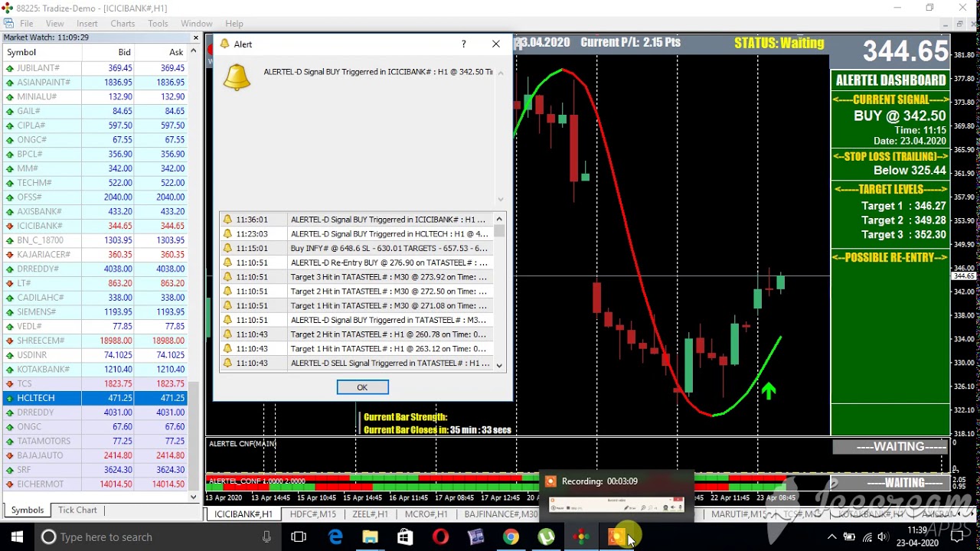Viewport: 980px width, 551px height.
Task: Select AXISBANK# symbol row
Action: coord(95,211)
